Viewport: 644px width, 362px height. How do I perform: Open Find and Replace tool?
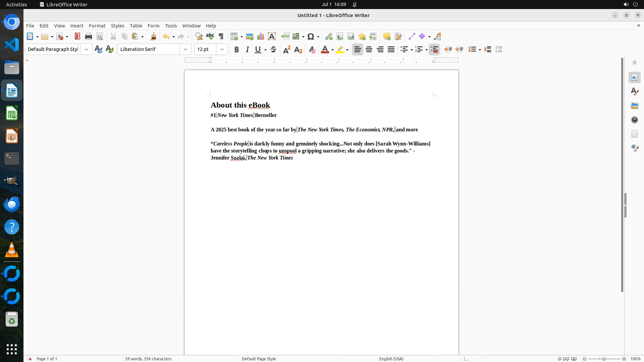(x=199, y=37)
